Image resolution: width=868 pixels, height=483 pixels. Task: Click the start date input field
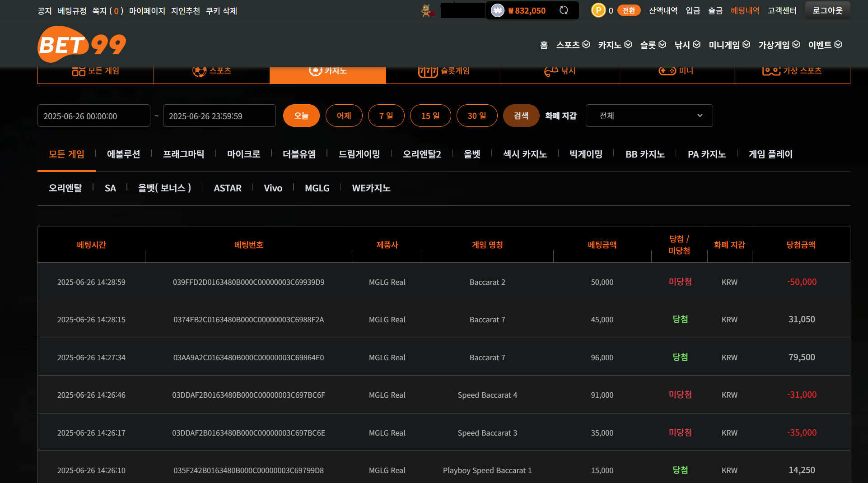(x=93, y=116)
